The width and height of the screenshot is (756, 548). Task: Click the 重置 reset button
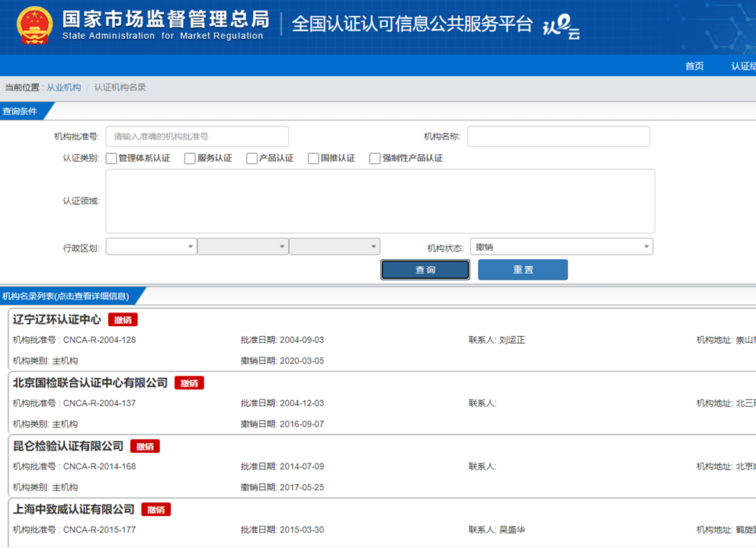[x=523, y=269]
